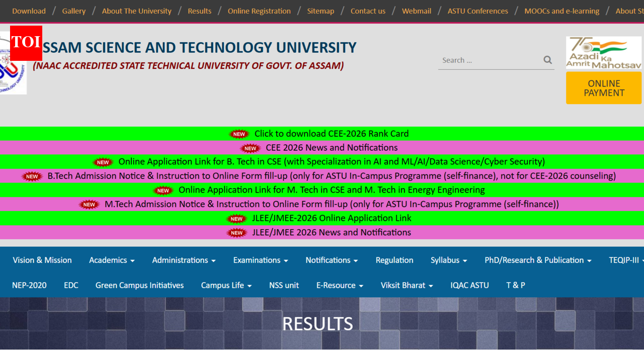Image resolution: width=644 pixels, height=362 pixels.
Task: Open Results link in top bar
Action: [x=200, y=11]
